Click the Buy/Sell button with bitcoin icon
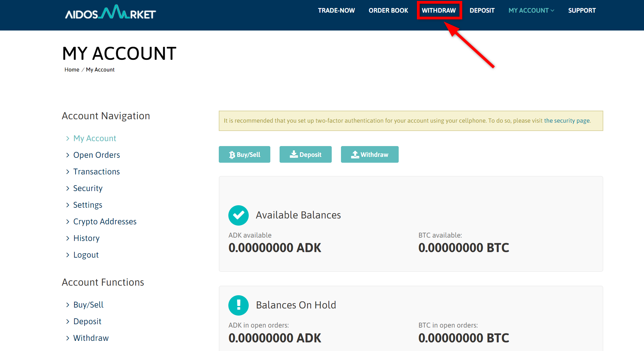644x351 pixels. [244, 154]
